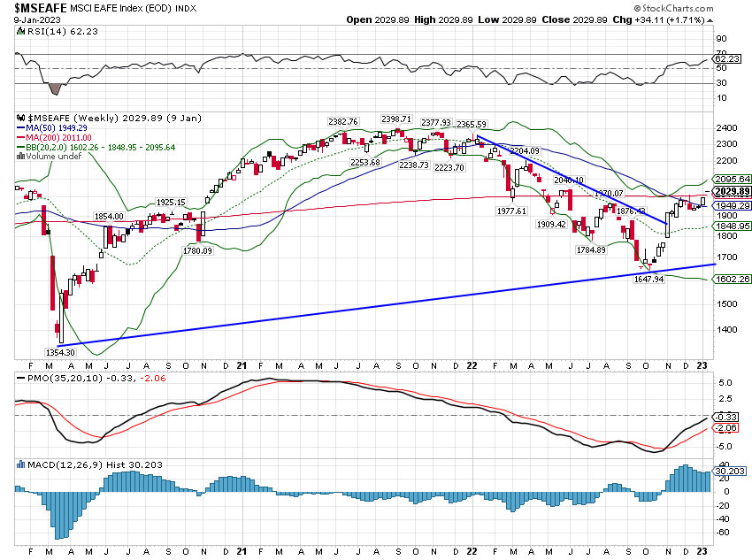Click the RSI(14) indicator legend icon

pyautogui.click(x=20, y=32)
